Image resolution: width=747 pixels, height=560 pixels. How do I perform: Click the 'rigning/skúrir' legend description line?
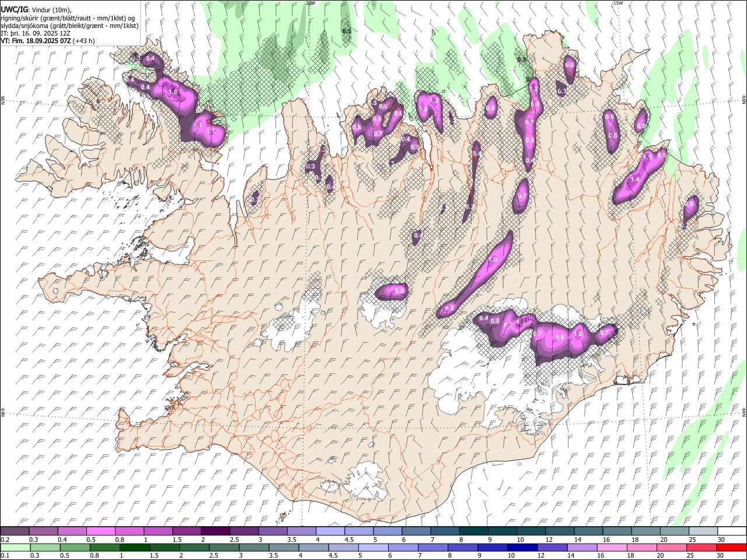click(x=68, y=18)
